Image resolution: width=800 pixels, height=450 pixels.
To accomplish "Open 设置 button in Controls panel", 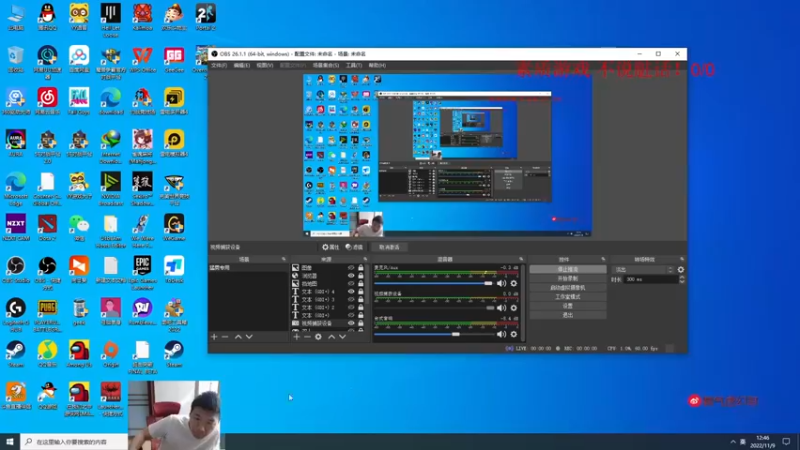I will click(x=568, y=306).
